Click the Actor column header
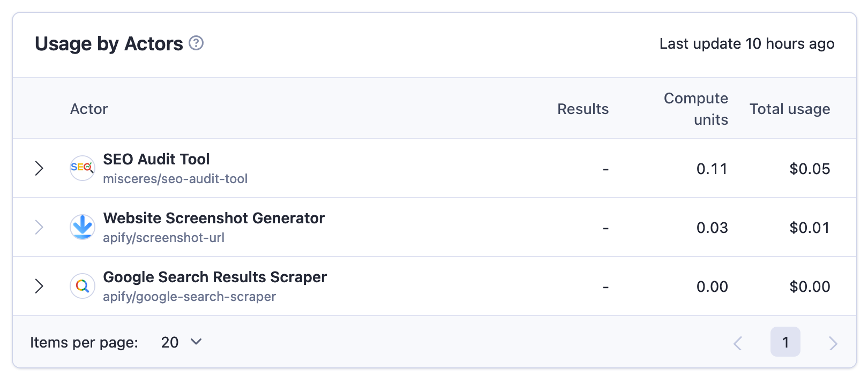868x377 pixels. pos(89,109)
